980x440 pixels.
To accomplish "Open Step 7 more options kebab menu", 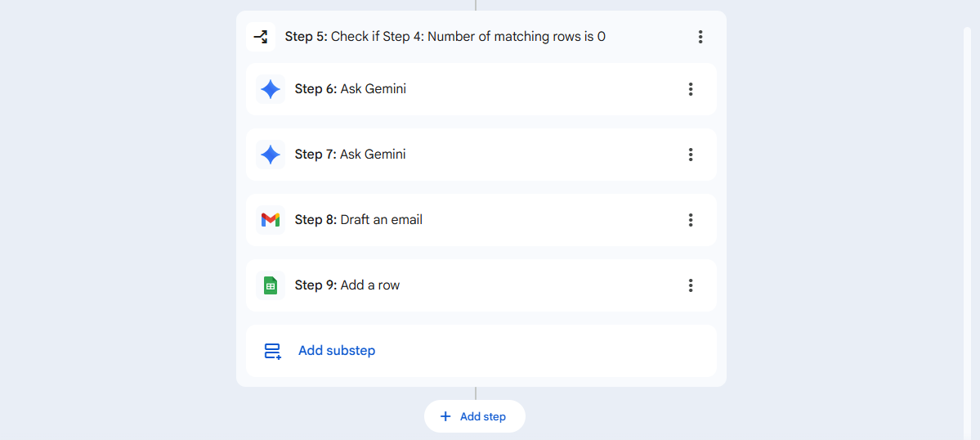I will point(691,155).
